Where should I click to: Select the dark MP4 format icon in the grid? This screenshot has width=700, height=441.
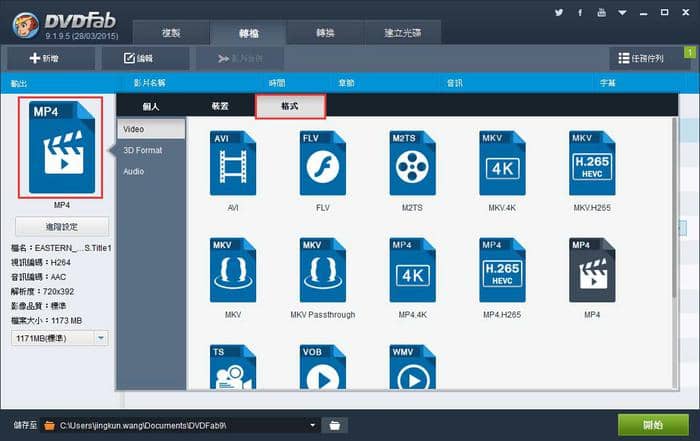[x=592, y=270]
